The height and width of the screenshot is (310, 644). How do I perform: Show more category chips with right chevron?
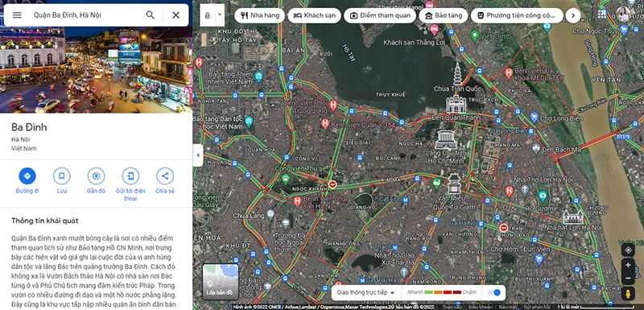click(x=573, y=15)
